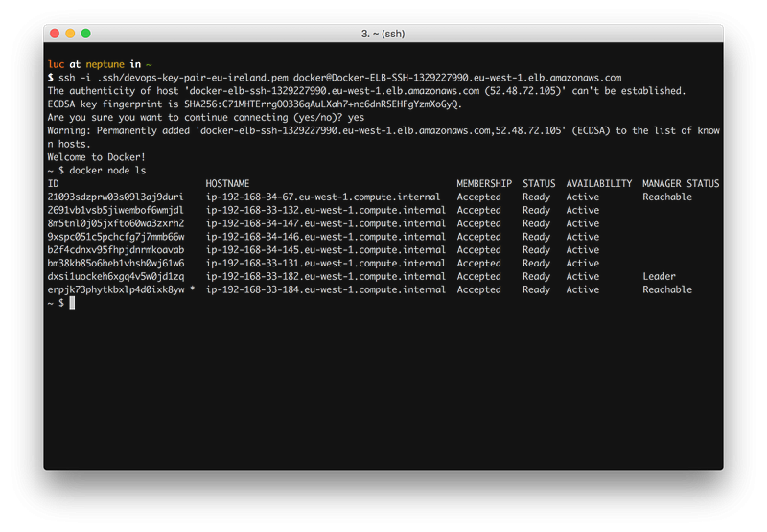Image resolution: width=767 pixels, height=532 pixels.
Task: Click node ID '8m5tnl0j05jxfto60wa3zxrh2'
Action: 115,223
